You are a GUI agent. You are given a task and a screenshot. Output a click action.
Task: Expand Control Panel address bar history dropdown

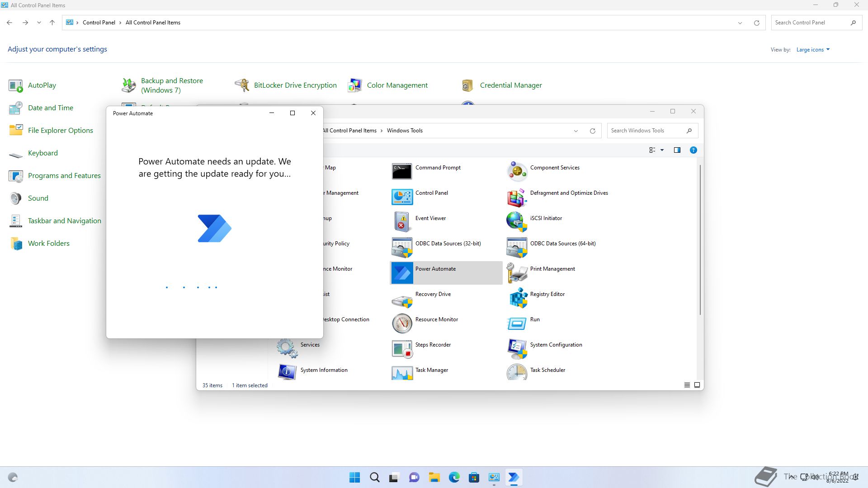pos(740,23)
